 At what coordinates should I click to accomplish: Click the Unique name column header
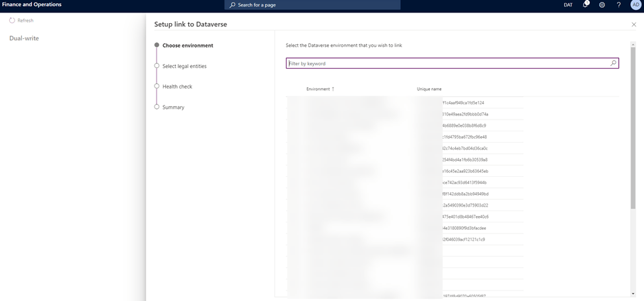click(x=429, y=89)
